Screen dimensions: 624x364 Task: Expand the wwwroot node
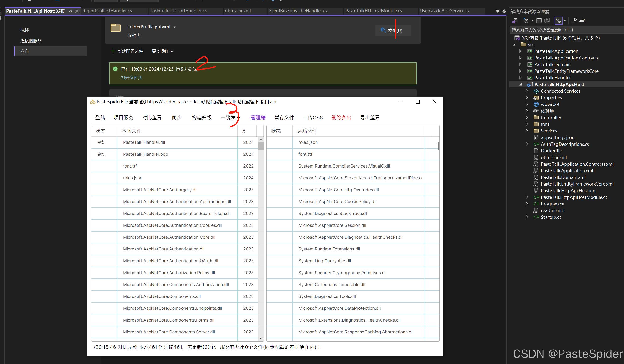point(527,104)
